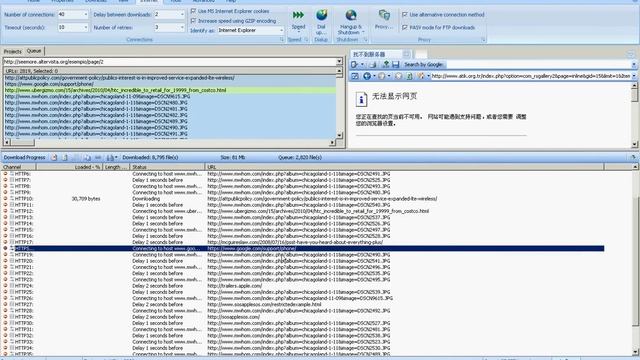
Task: Switch to the Projects tab
Action: 12,51
